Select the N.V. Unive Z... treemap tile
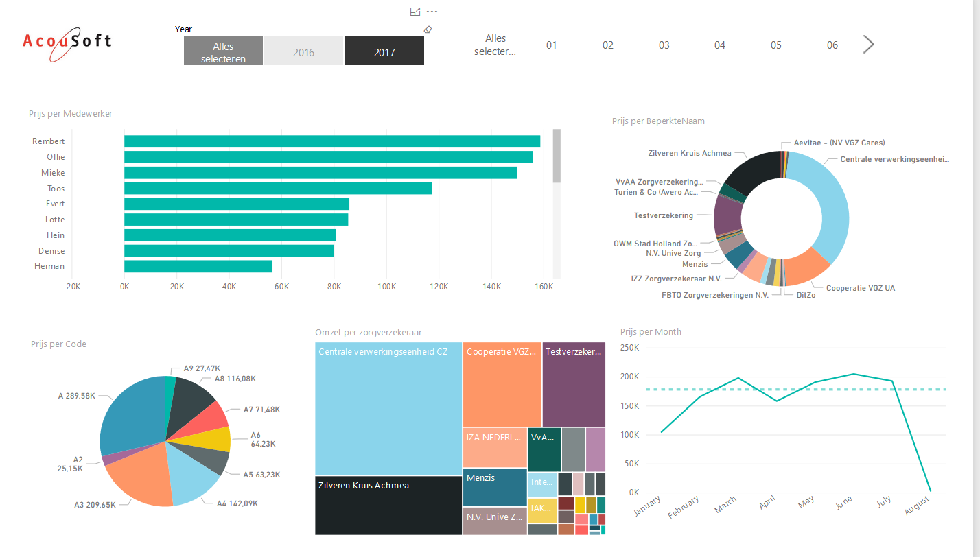The image size is (980, 557). click(495, 521)
